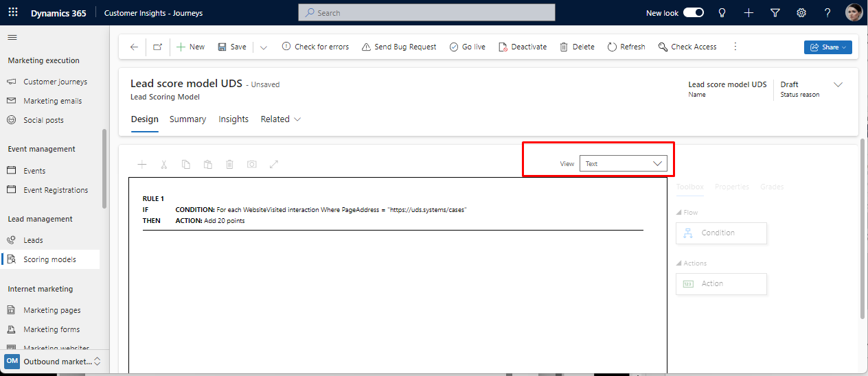This screenshot has height=376, width=868.
Task: Open the settings gear icon
Action: [x=801, y=12]
